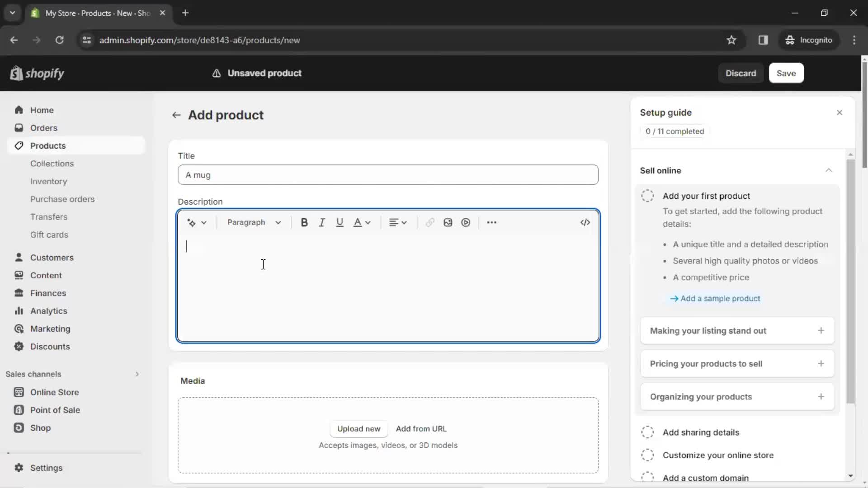This screenshot has height=488, width=868.
Task: Expand Pricing your products to sell
Action: [738, 363]
